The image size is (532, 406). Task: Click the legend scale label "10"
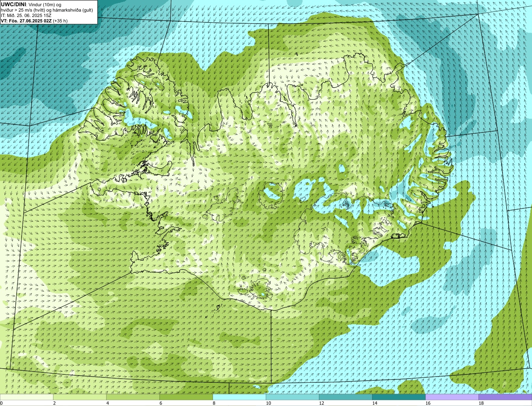[268, 403]
